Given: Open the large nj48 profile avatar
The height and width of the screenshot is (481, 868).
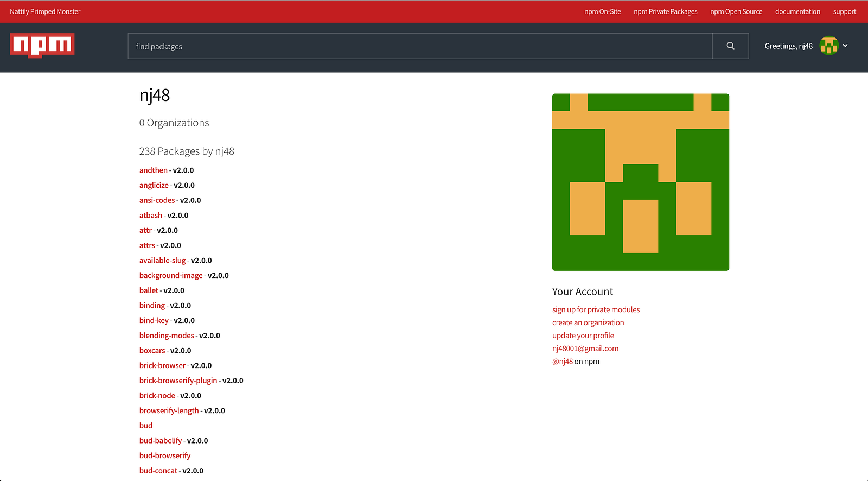Looking at the screenshot, I should tap(641, 182).
